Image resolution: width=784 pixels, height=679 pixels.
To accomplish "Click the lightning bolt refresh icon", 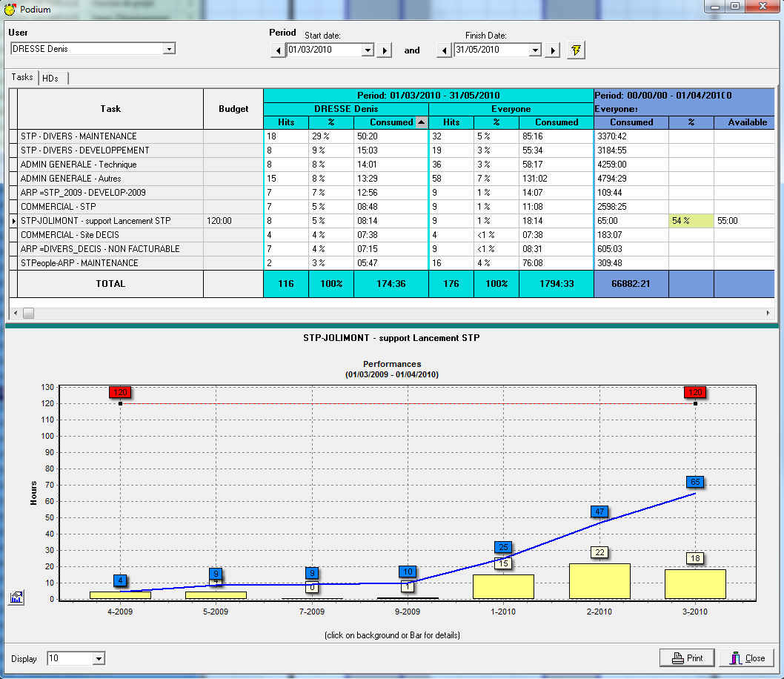I will (x=575, y=50).
